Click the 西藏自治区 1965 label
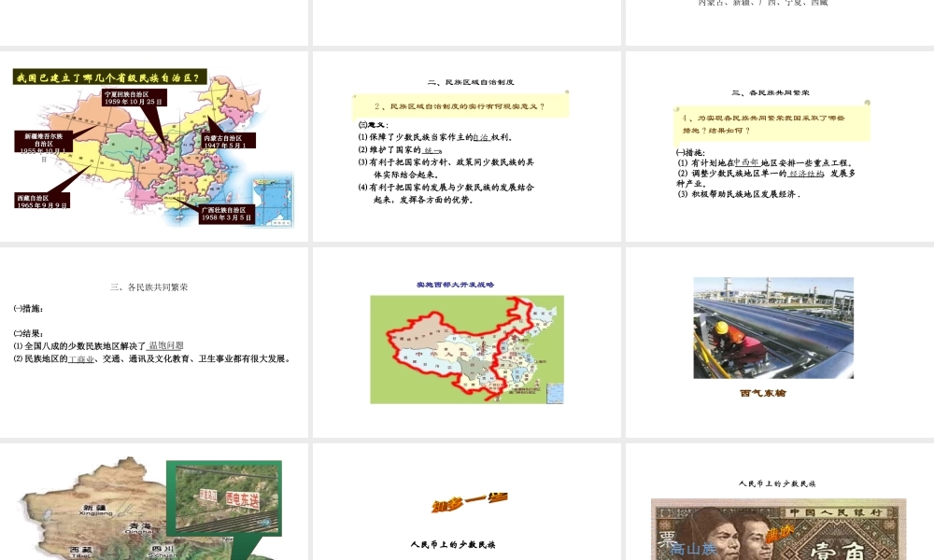934x560 pixels. (x=42, y=202)
